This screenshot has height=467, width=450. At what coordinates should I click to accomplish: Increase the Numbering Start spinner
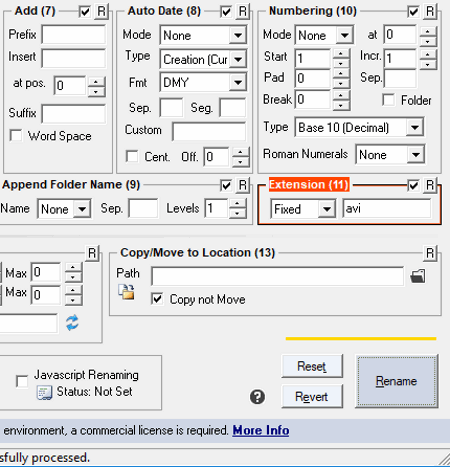coord(341,54)
